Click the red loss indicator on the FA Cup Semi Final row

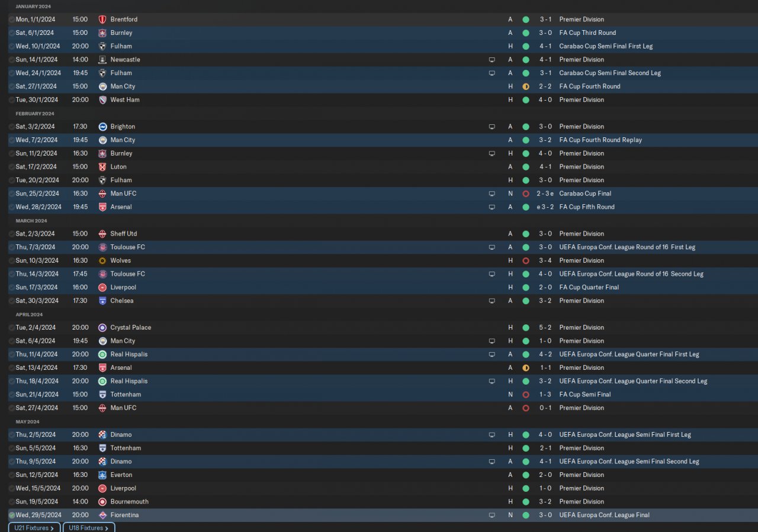pyautogui.click(x=526, y=395)
